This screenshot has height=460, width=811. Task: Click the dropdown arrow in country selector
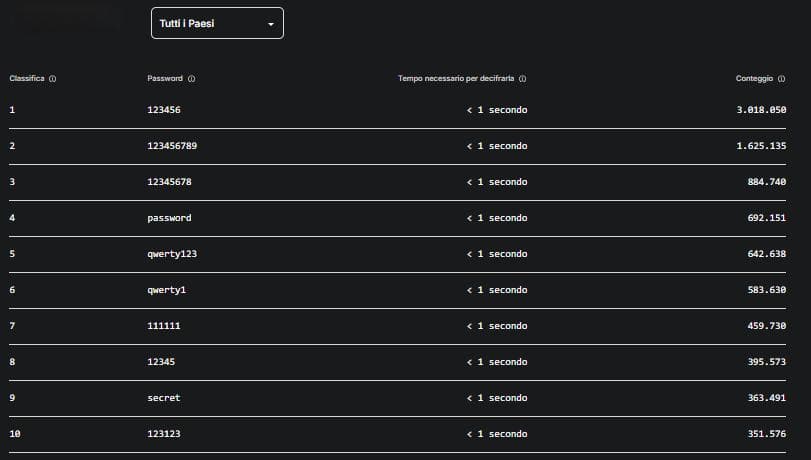[x=271, y=24]
